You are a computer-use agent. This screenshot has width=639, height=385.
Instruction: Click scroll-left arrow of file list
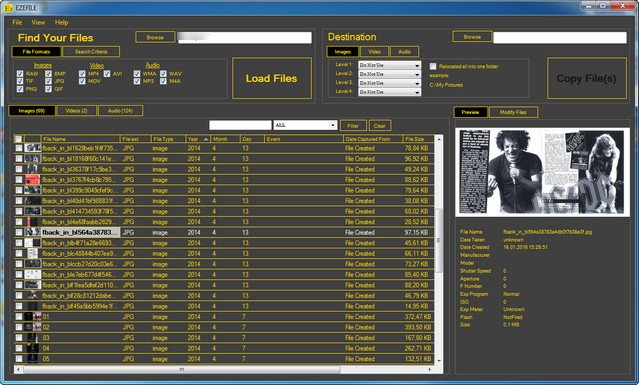tap(18, 370)
